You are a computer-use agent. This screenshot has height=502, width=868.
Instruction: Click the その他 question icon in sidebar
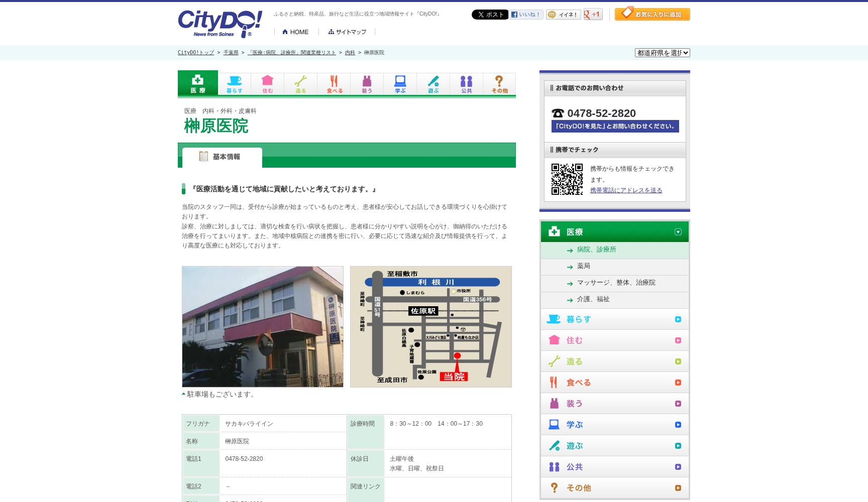(x=554, y=487)
